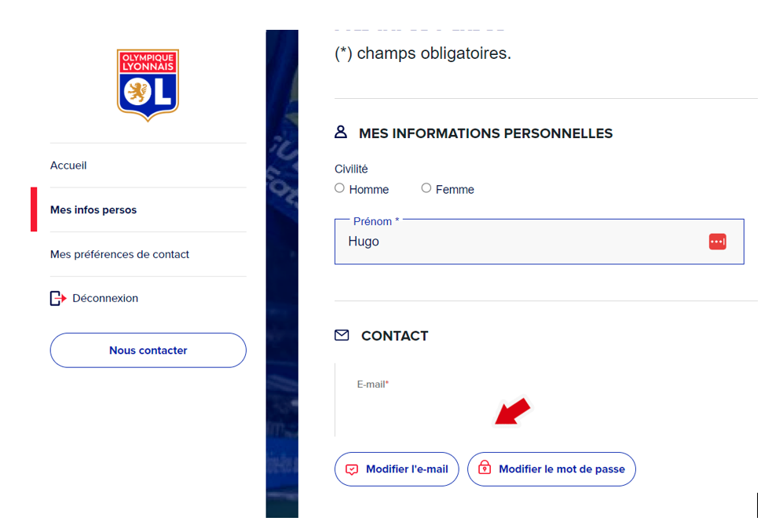This screenshot has height=532, width=761.
Task: Click the red password manager icon in Prénom field
Action: tap(717, 242)
